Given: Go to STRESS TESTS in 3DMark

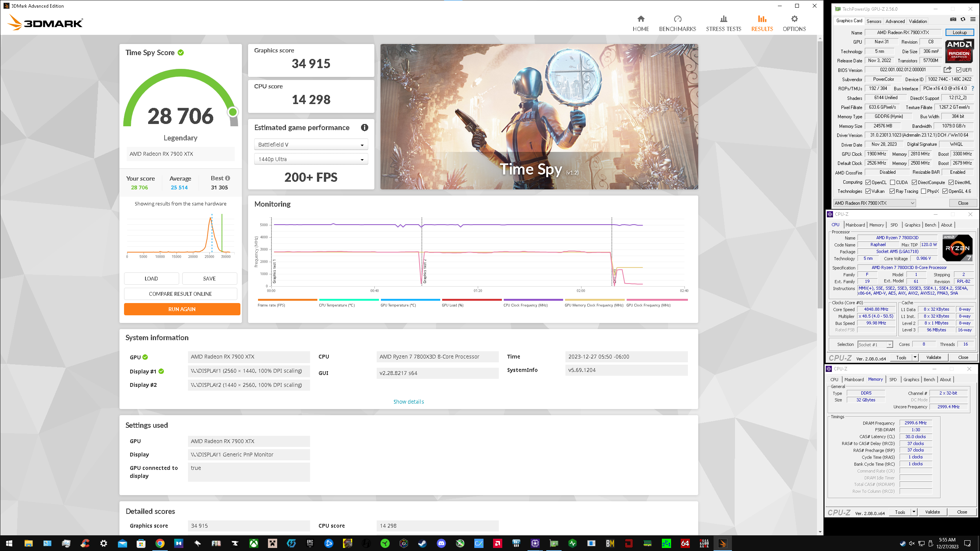Looking at the screenshot, I should (724, 23).
